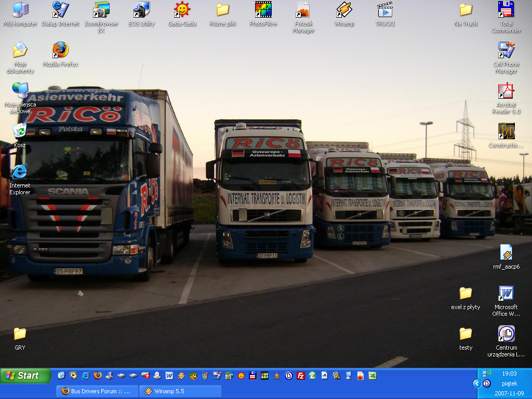This screenshot has width=532, height=399.
Task: Click the Gadu-Gadu sun quick launch icon
Action: coord(241,376)
